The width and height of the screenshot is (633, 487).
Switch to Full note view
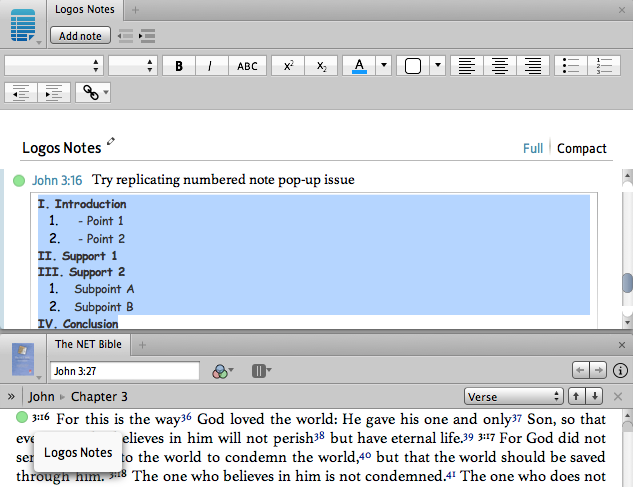(x=533, y=149)
